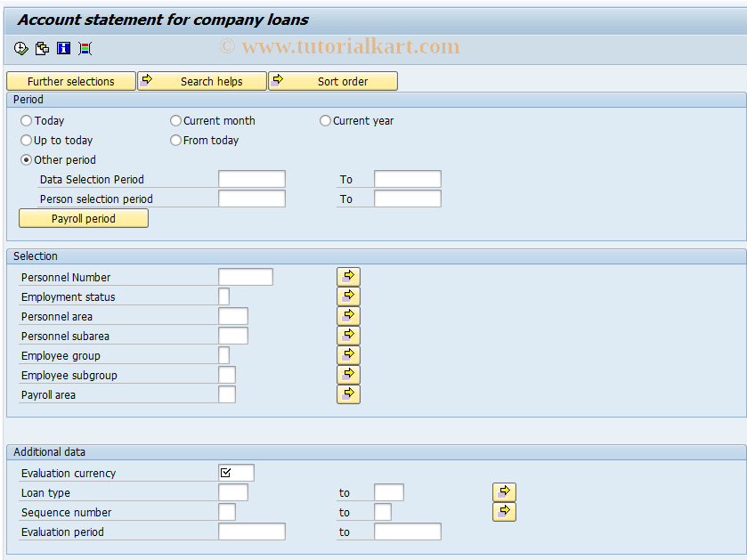Click the Sequence number from field
The width and height of the screenshot is (747, 560).
227,512
